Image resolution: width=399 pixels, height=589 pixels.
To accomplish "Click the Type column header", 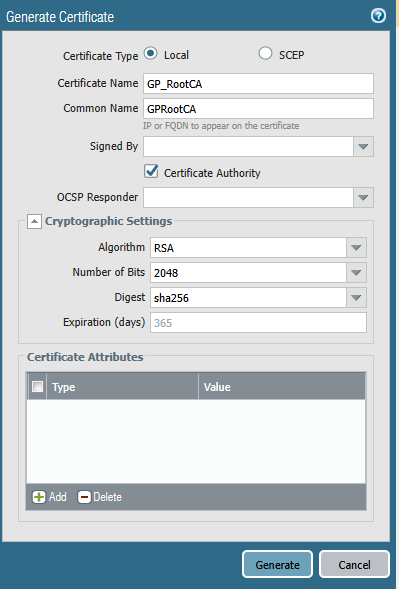I will click(122, 387).
